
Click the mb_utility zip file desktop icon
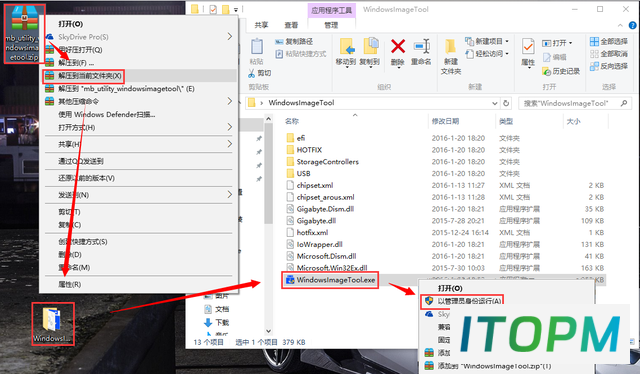(x=24, y=33)
